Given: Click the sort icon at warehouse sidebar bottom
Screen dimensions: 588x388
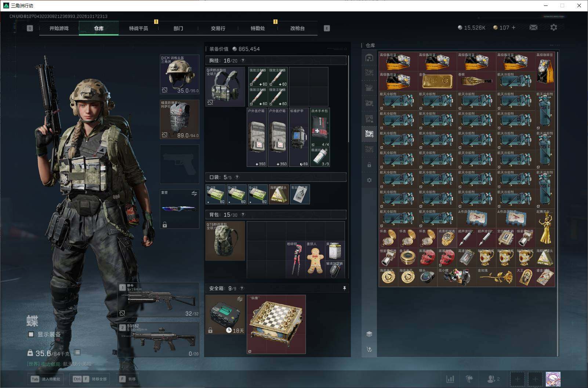Looking at the screenshot, I should pyautogui.click(x=369, y=349).
